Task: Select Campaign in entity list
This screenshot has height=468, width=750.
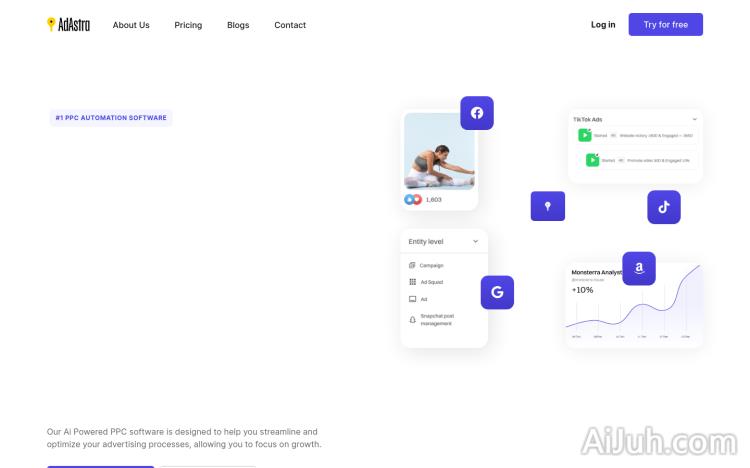Action: (426, 265)
